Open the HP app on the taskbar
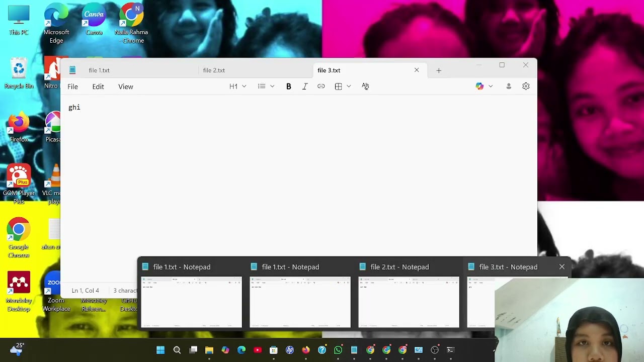644x362 pixels. [x=290, y=350]
